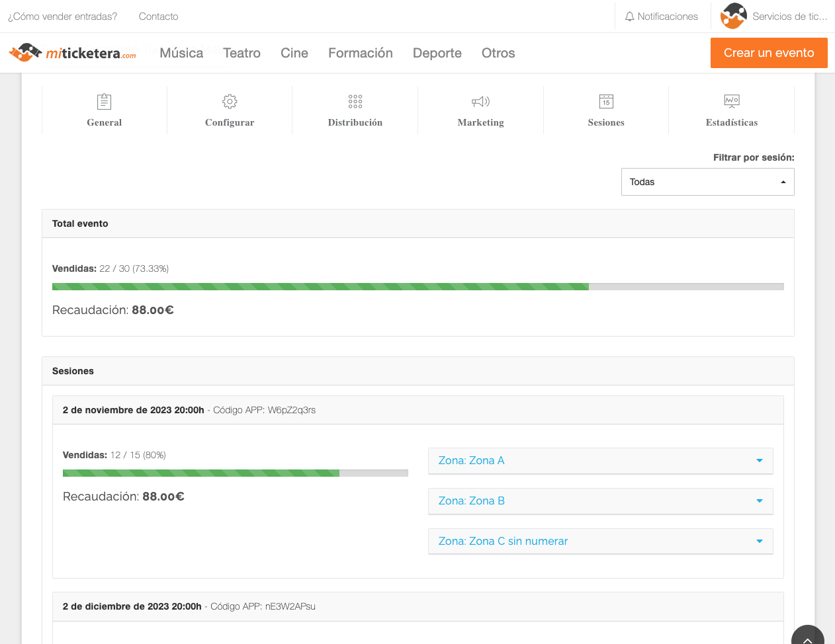Open the Configurar gear icon
835x644 pixels.
[x=230, y=102]
